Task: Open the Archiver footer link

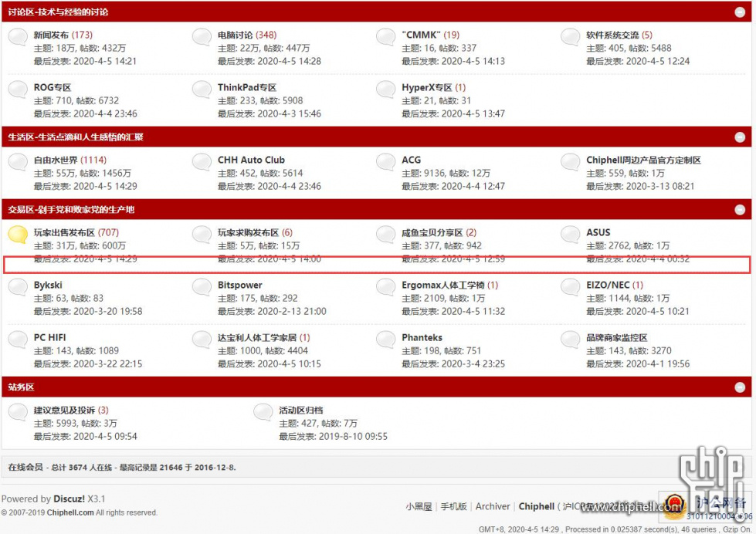Action: (x=493, y=506)
